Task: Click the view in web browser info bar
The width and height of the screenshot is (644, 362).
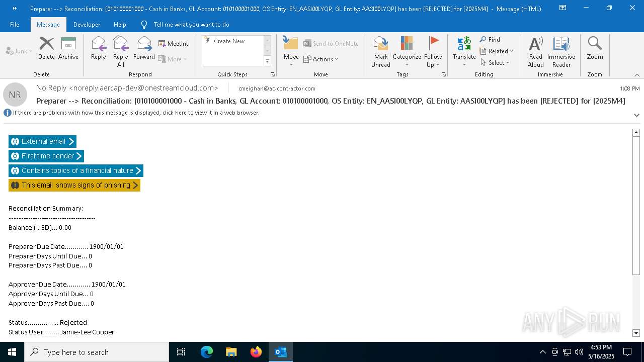Action: point(136,113)
